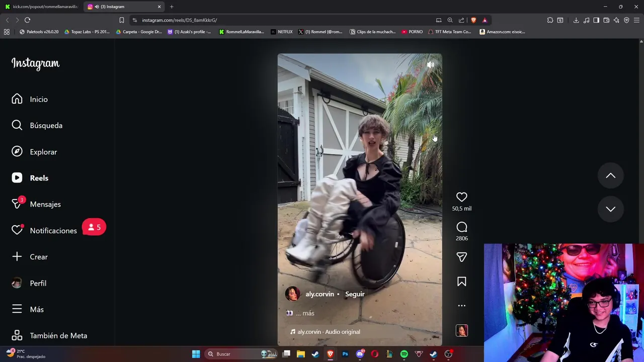
Task: Open Discord from the taskbar
Action: coord(360,354)
